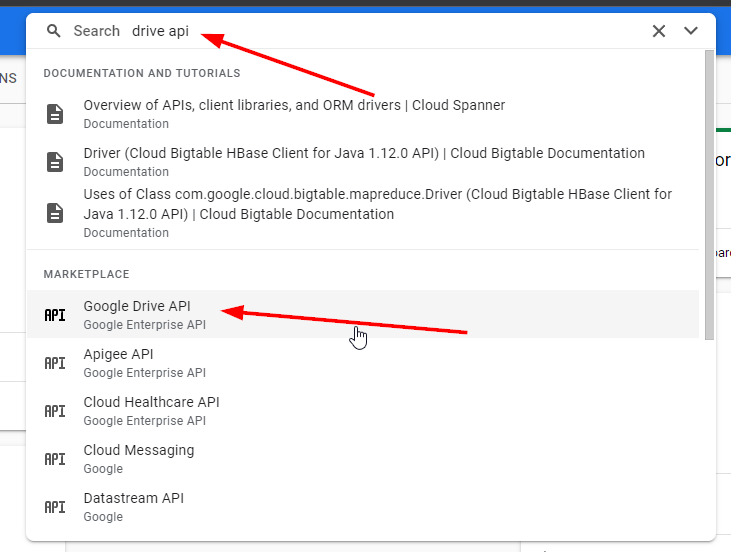Screen dimensions: 731x552
Task: Select Datastream API marketplace result
Action: [363, 506]
